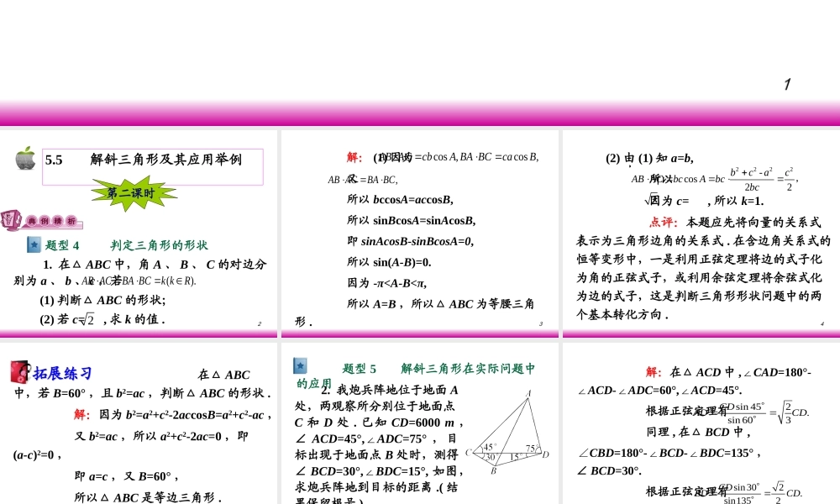
Task: Click the line 即 sinAcosB-sinBcosA=0
Action: point(410,242)
